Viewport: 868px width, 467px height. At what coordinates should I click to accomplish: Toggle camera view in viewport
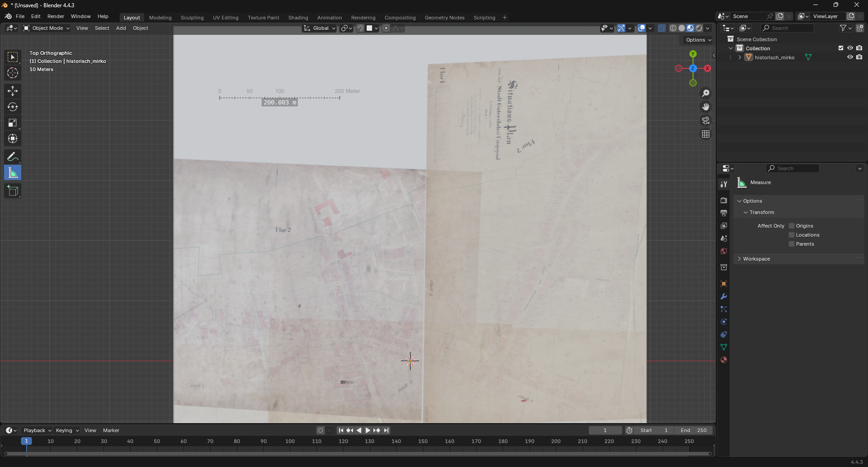(706, 121)
